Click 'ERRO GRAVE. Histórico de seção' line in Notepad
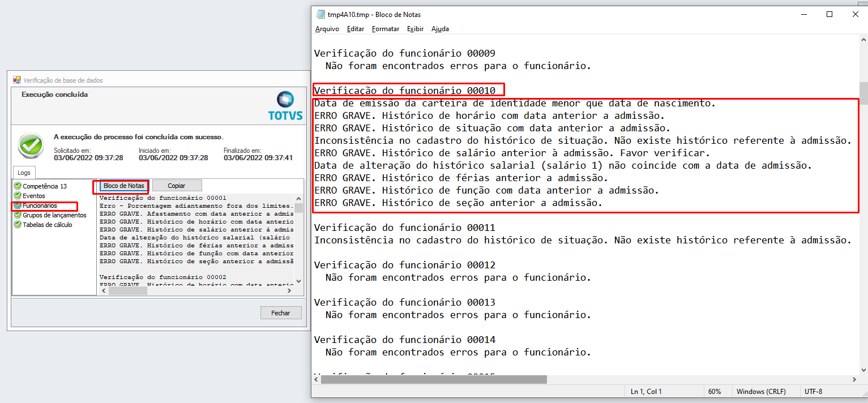 459,203
